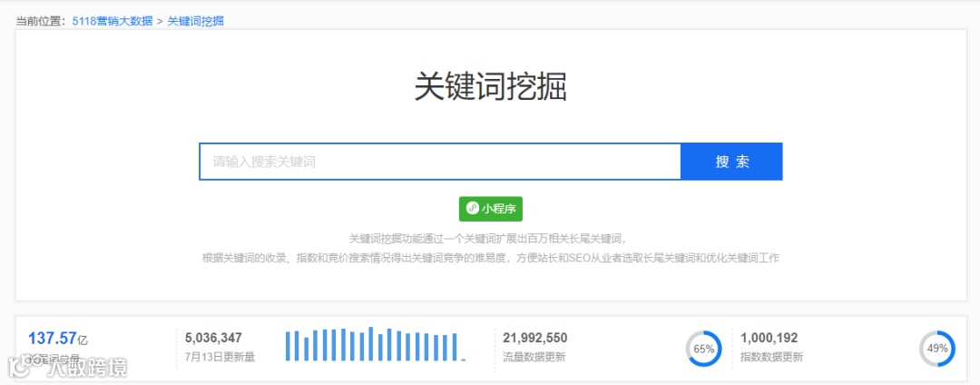Click the 5,036,347 update count
The width and height of the screenshot is (980, 385).
pos(213,338)
